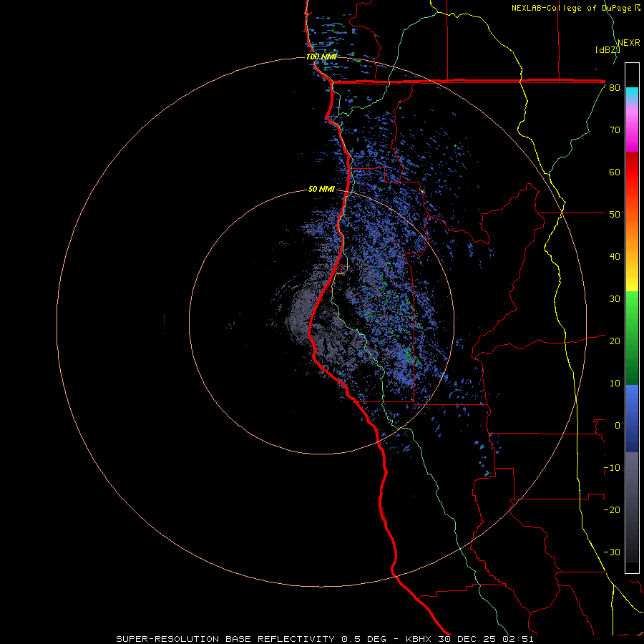Click the 100 NMI range ring label
Screen dimensions: 644x644
[321, 57]
